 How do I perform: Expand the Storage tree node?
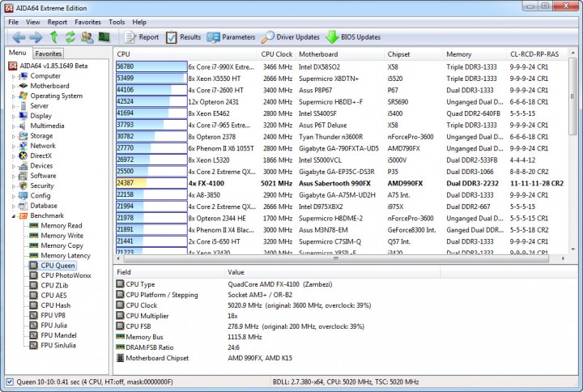(x=14, y=137)
